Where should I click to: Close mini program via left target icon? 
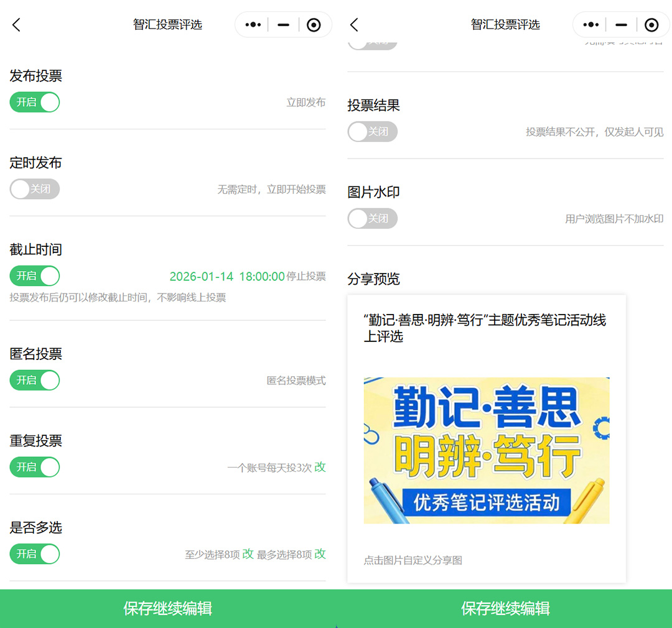point(314,25)
